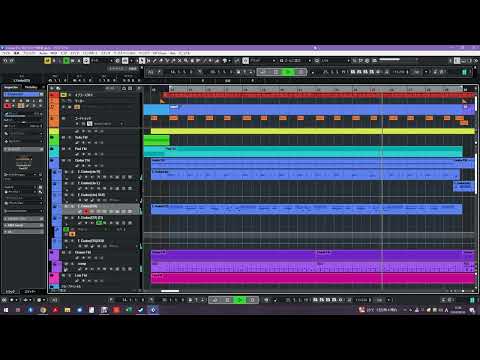Open the green Excel taskbar icon
Screen dimensions: 480x360
pyautogui.click(x=128, y=310)
